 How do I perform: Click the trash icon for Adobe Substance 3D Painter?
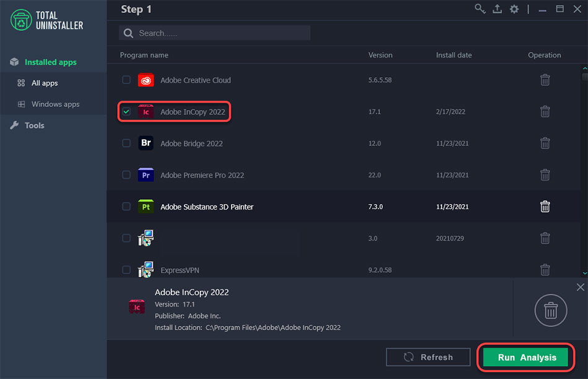[x=545, y=207]
